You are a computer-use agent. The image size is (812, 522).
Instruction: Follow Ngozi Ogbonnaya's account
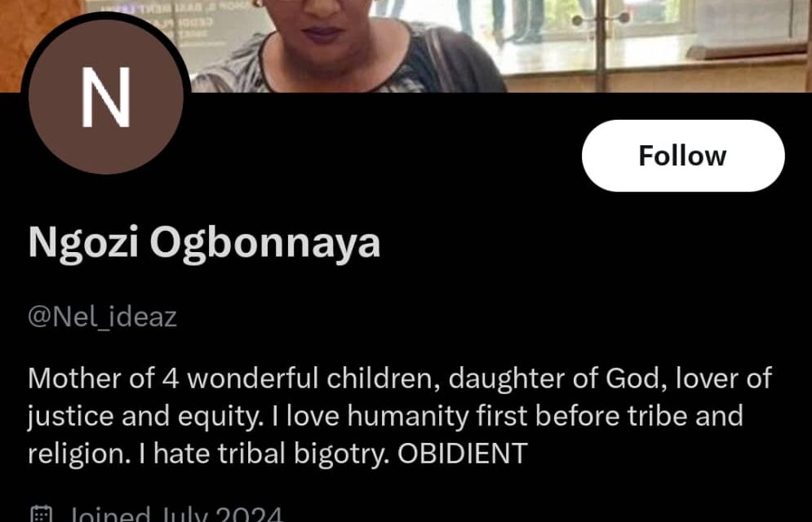682,156
